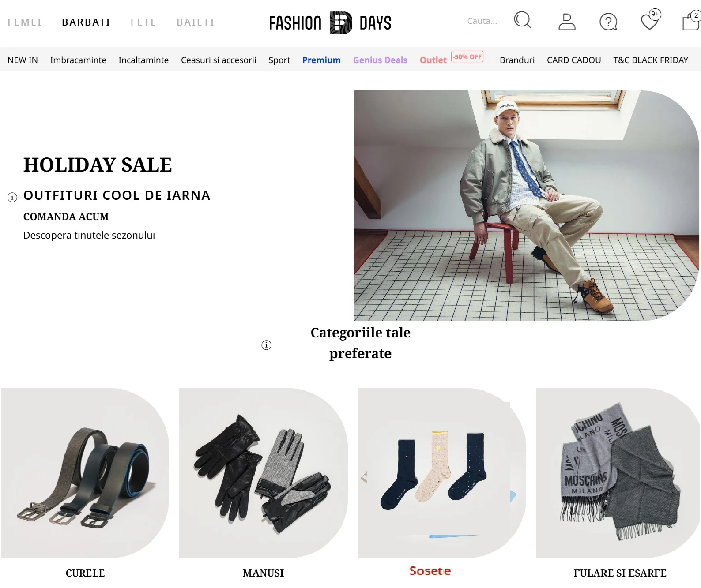Open the Incaltaminte menu
The height and width of the screenshot is (588, 701).
143,60
